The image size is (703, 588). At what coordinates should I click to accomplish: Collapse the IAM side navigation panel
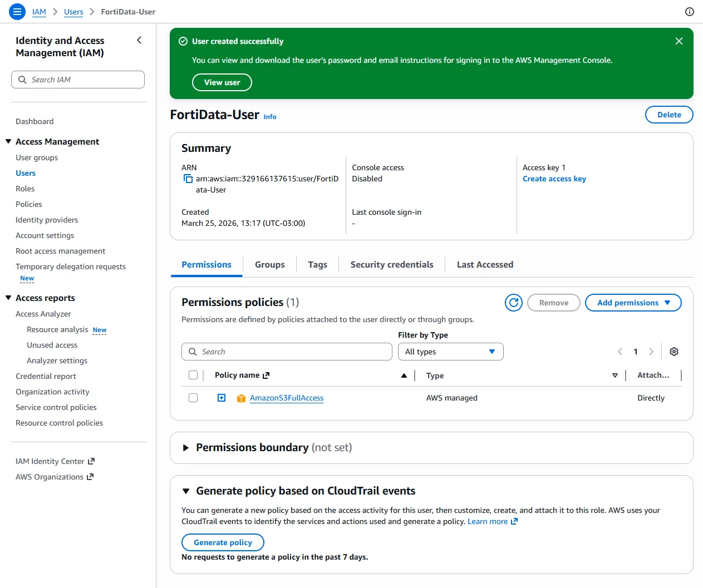[x=139, y=40]
